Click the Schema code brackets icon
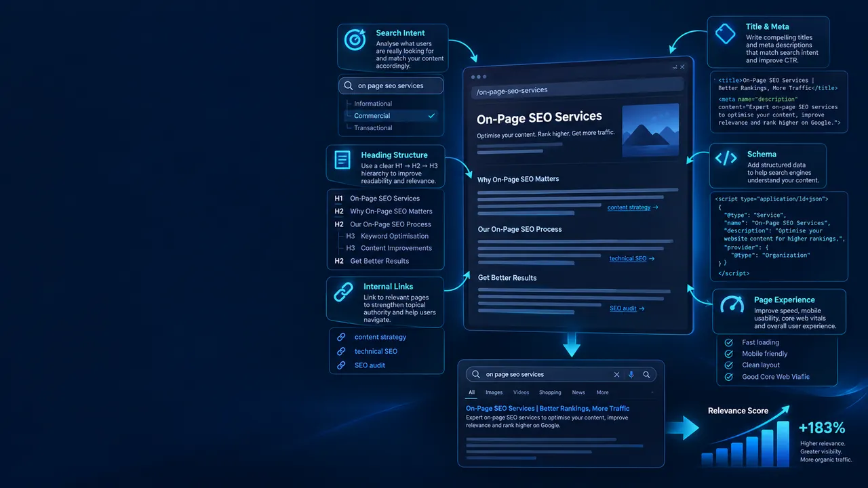868x488 pixels. point(726,159)
